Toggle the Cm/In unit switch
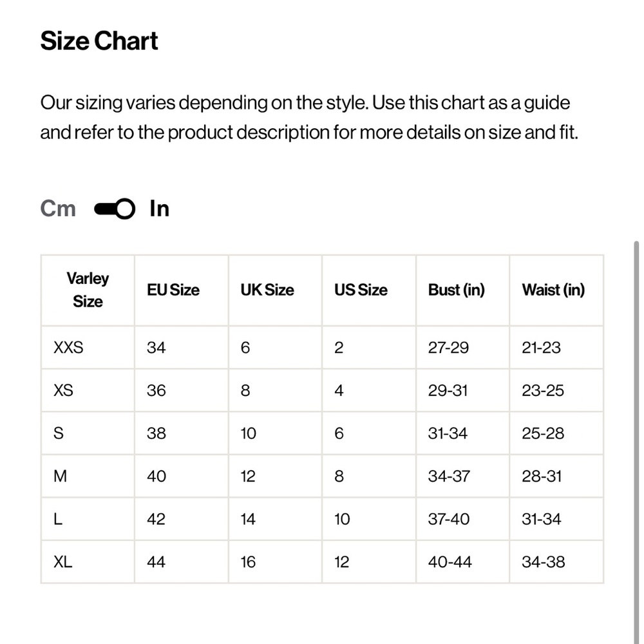This screenshot has height=644, width=644. tap(115, 209)
